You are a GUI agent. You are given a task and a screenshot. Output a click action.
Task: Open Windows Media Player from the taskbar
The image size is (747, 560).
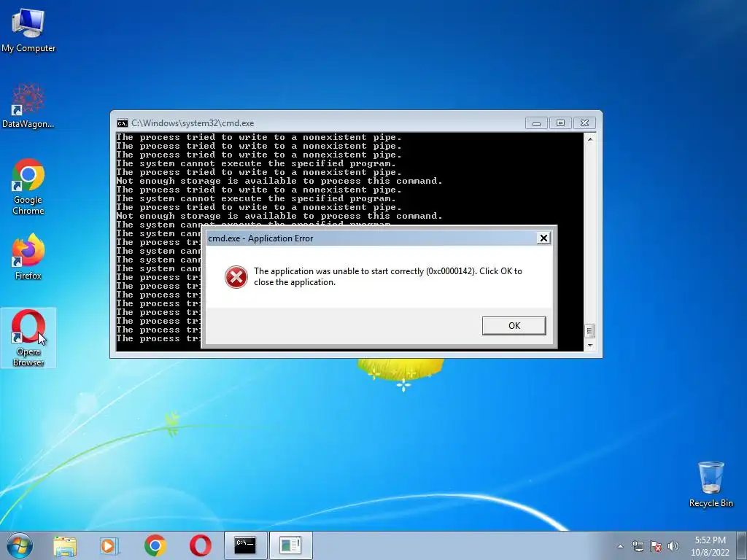tap(109, 545)
